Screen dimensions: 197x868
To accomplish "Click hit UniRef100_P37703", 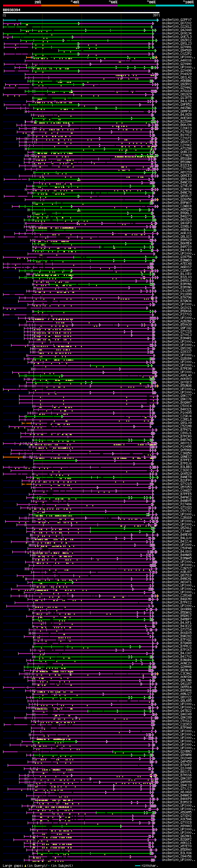I will pos(177,314).
